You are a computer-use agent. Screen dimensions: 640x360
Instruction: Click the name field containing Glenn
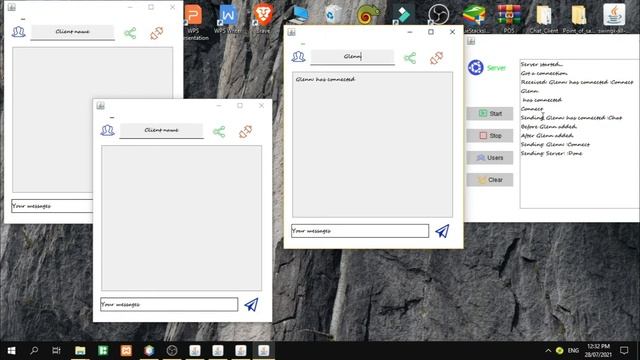(352, 57)
